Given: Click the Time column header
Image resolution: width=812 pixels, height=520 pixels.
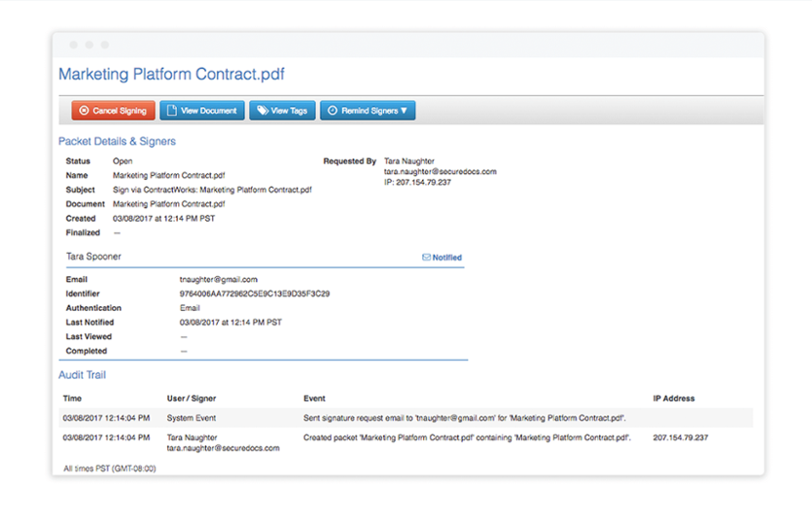Looking at the screenshot, I should (x=73, y=399).
